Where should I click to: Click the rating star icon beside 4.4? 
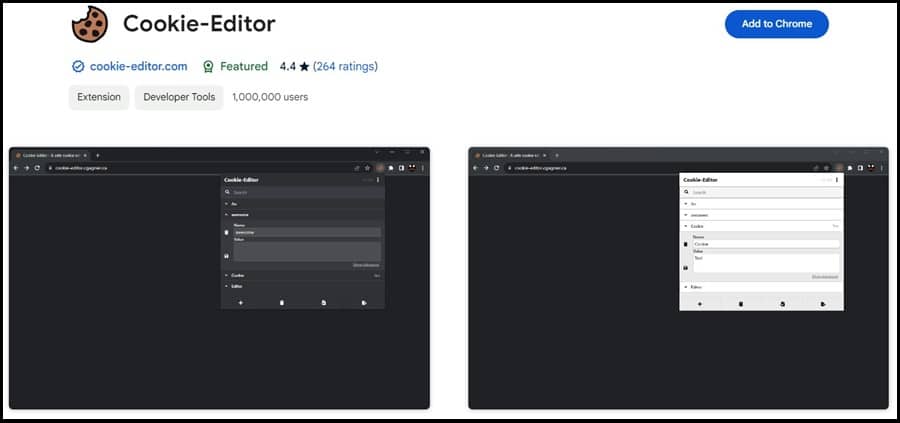304,67
